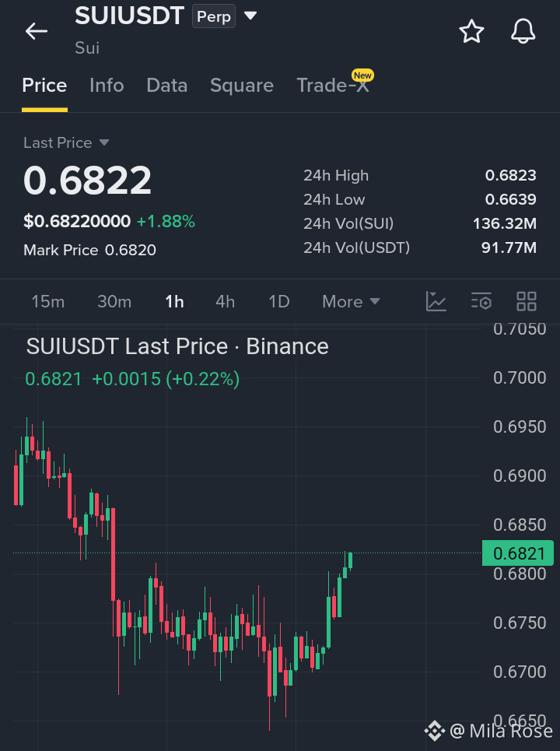Select the 15m timeframe
The width and height of the screenshot is (560, 751).
click(48, 301)
